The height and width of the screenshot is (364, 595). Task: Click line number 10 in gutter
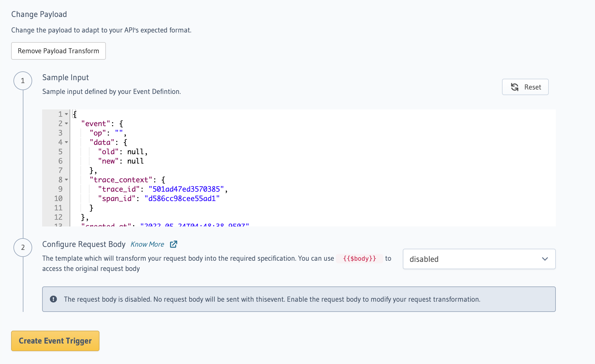(58, 198)
